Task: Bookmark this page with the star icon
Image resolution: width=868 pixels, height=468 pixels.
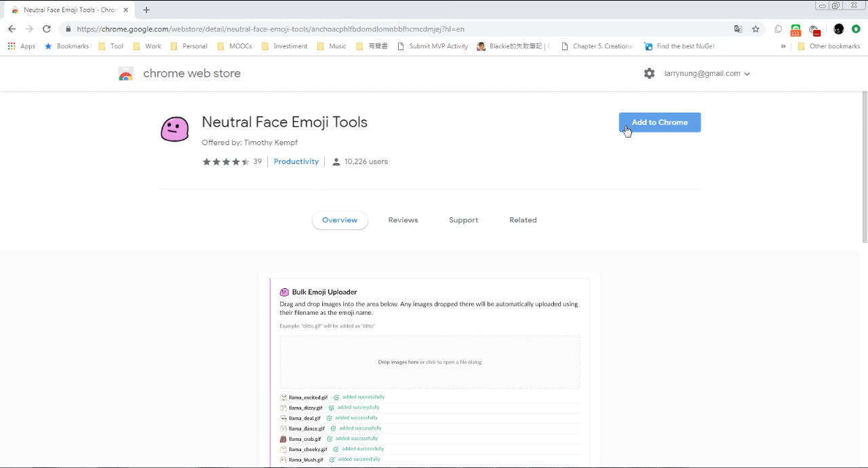Action: point(755,29)
